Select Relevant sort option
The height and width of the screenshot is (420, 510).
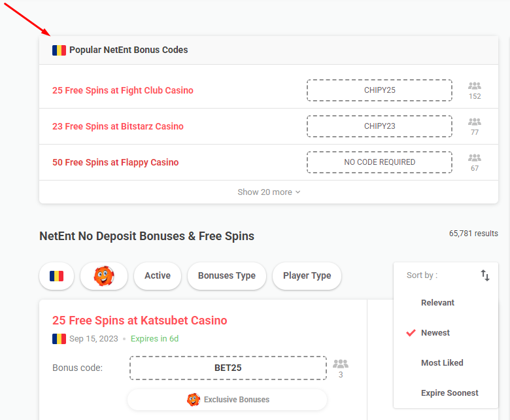click(437, 303)
